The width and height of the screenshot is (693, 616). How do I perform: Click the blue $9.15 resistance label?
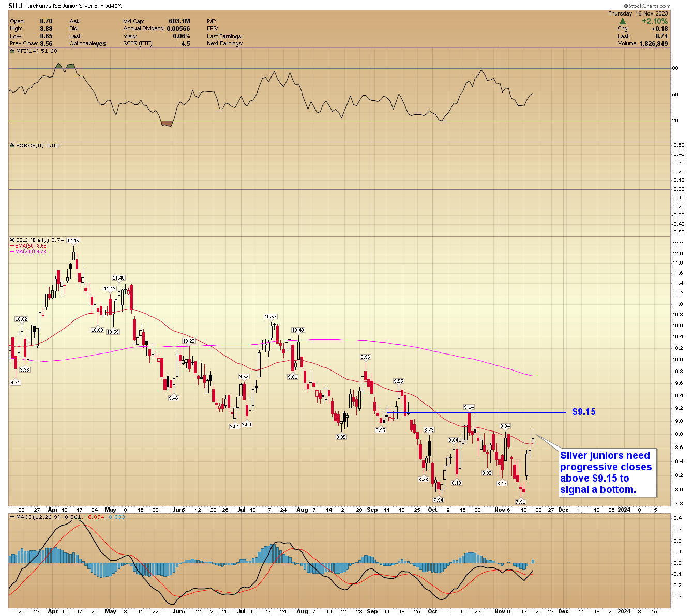coord(584,412)
